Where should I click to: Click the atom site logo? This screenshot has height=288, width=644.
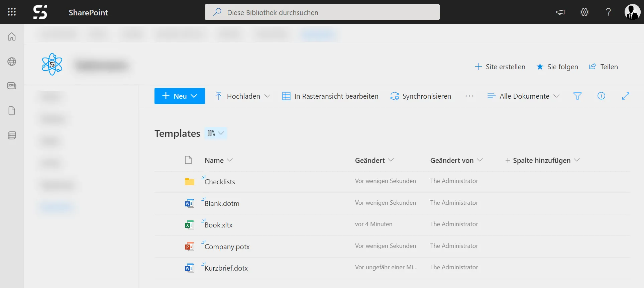[52, 64]
